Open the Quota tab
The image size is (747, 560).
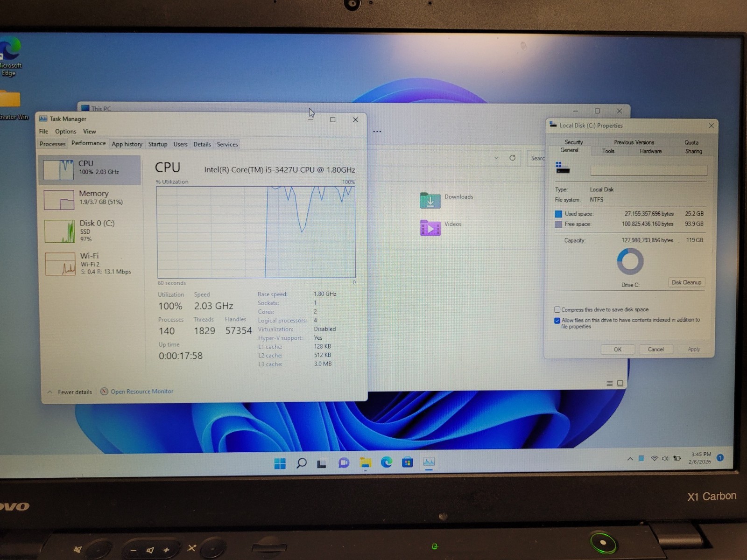tap(691, 142)
